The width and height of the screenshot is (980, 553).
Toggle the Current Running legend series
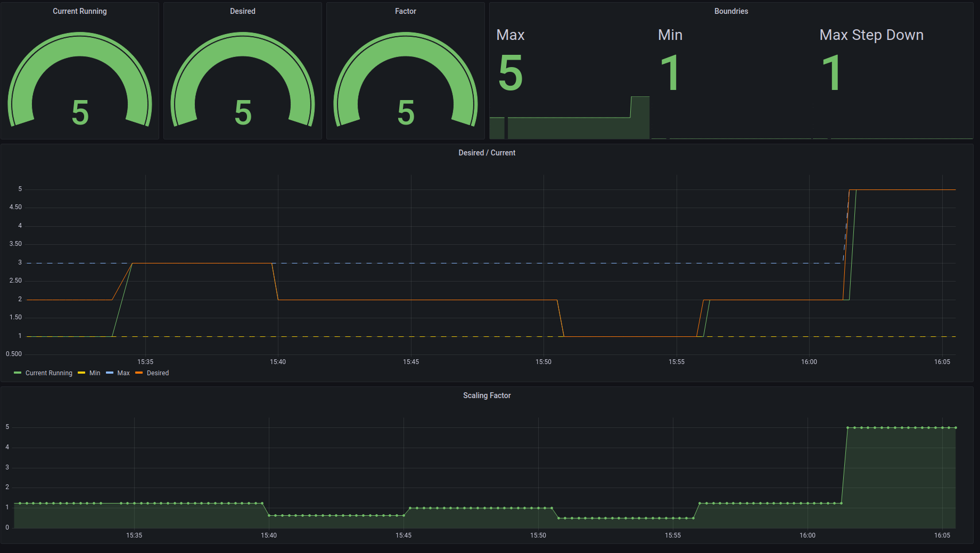click(x=49, y=373)
